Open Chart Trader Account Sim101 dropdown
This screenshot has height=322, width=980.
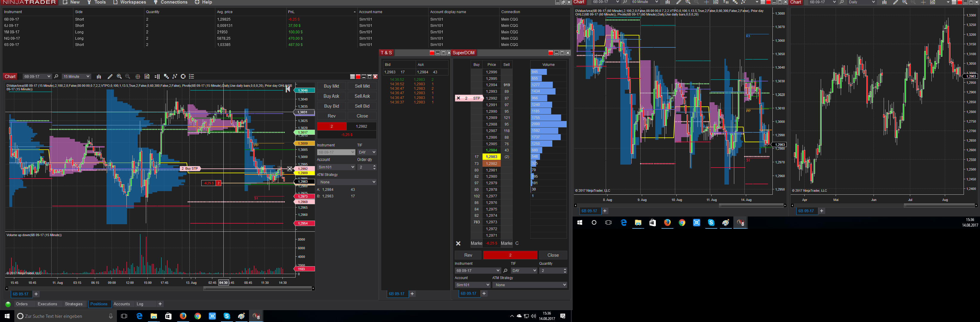(x=336, y=167)
